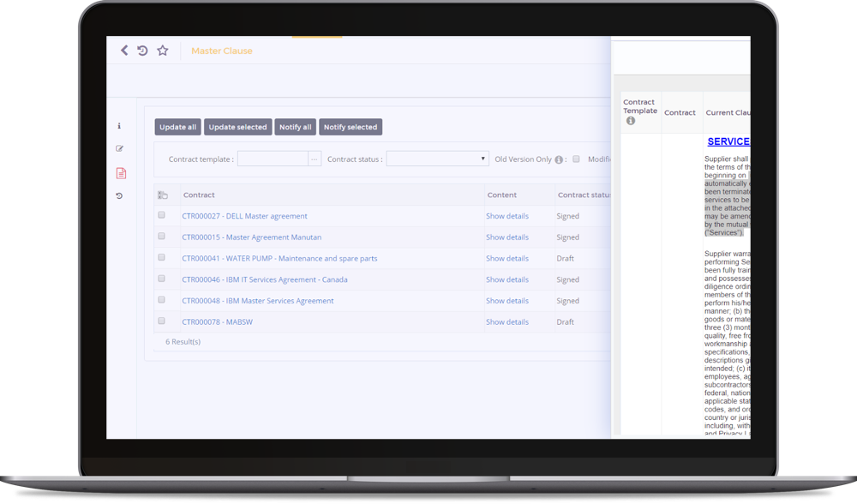Open the Contract status dropdown
Screen dimensions: 857x504
pyautogui.click(x=437, y=159)
